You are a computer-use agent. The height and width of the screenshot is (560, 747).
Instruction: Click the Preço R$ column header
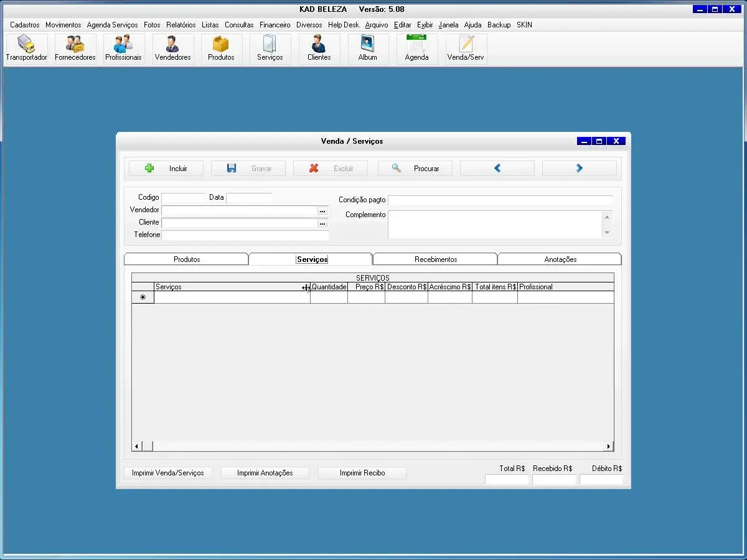(x=367, y=287)
